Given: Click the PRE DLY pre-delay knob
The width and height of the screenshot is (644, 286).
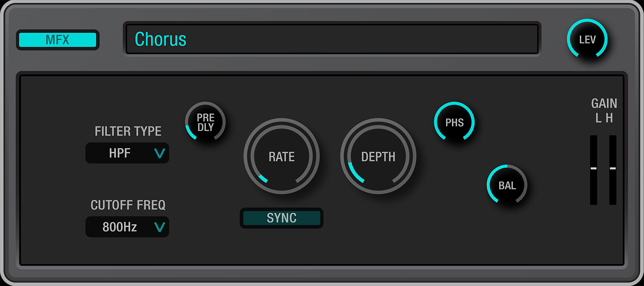Looking at the screenshot, I should [205, 122].
